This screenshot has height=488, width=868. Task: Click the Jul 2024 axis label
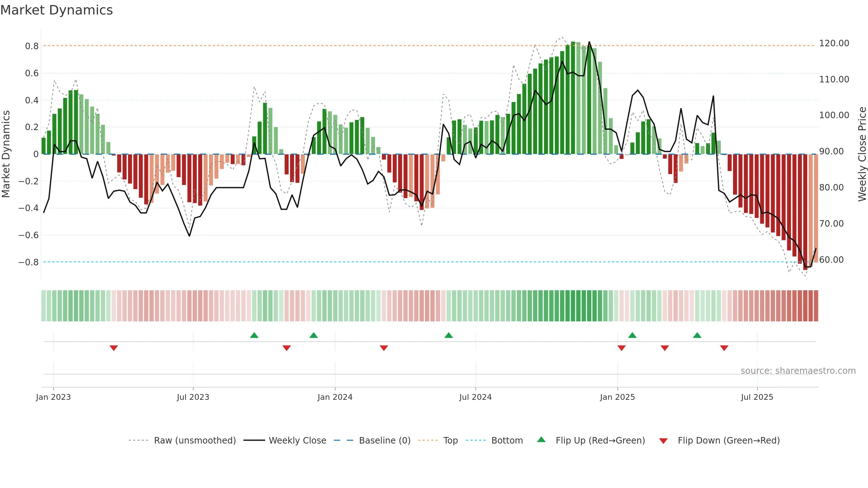476,397
